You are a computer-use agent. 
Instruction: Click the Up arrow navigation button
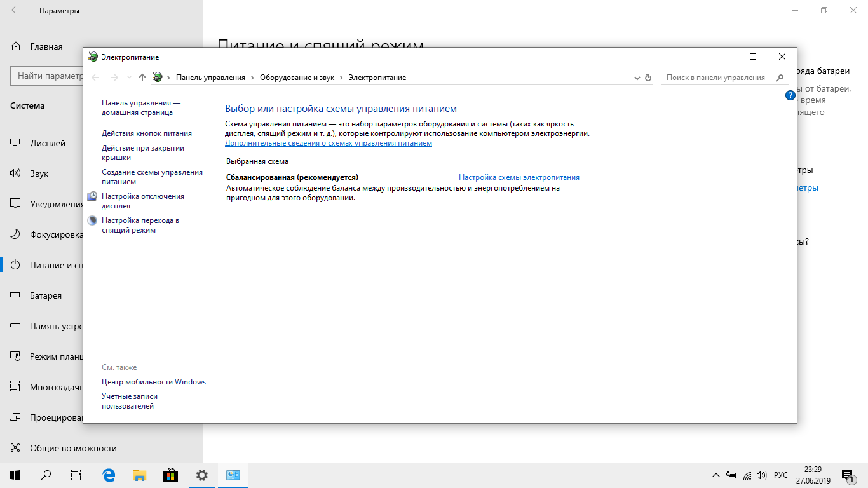(x=142, y=78)
